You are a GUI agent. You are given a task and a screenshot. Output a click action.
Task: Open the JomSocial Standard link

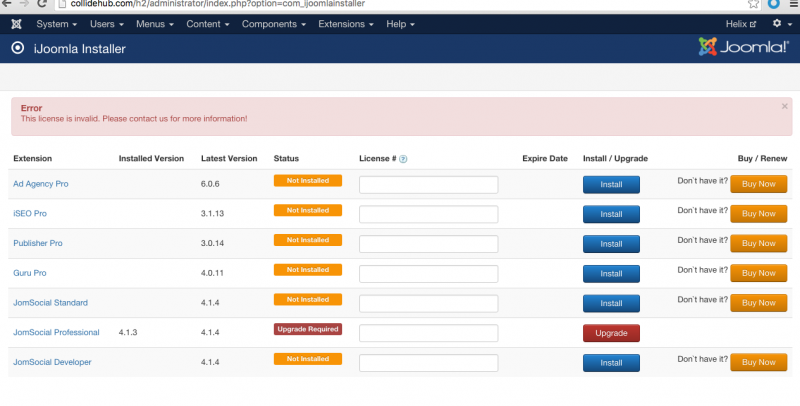pyautogui.click(x=51, y=302)
